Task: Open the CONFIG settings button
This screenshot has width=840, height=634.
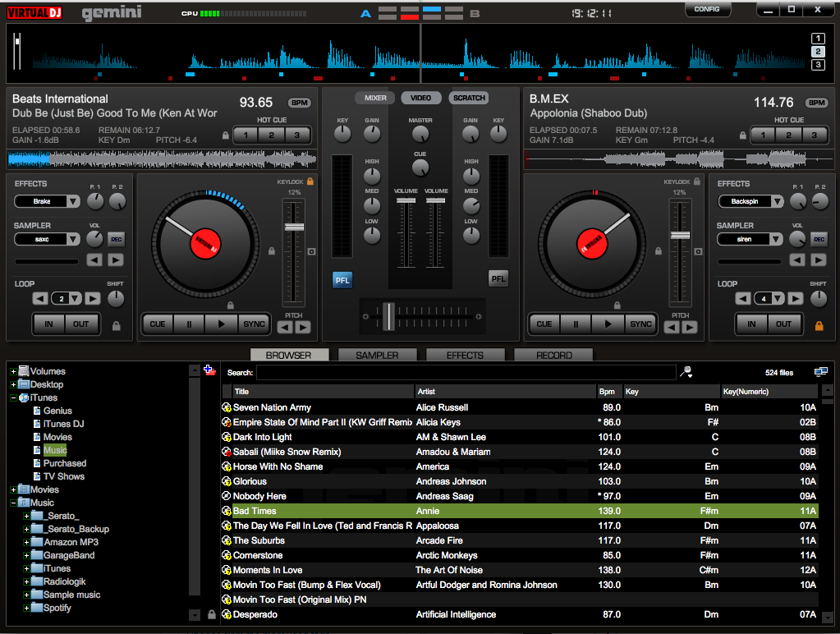Action: pos(707,10)
